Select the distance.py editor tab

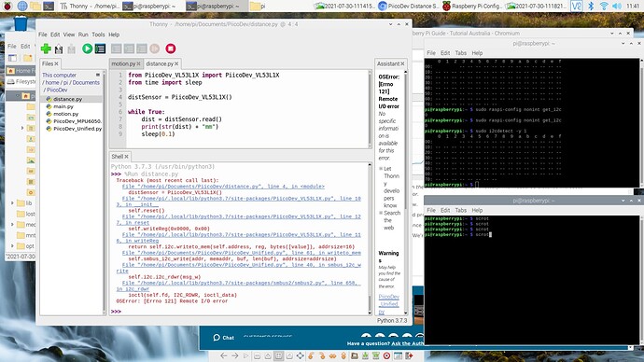pos(160,63)
